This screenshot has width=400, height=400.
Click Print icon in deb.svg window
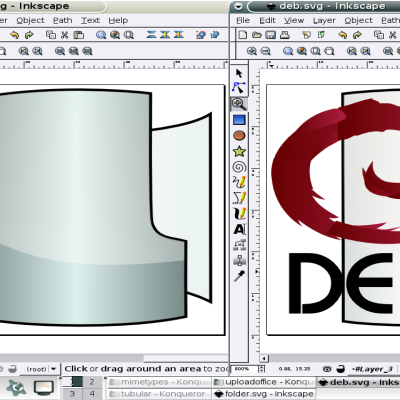click(284, 35)
